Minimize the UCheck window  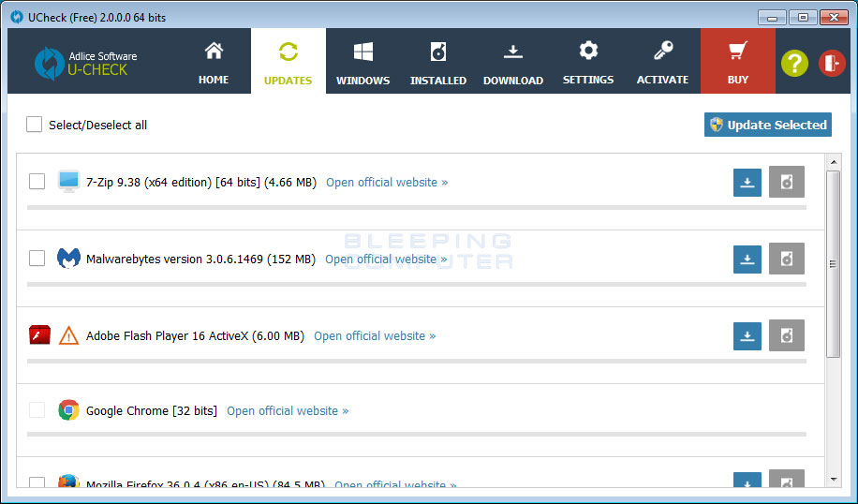(x=772, y=18)
